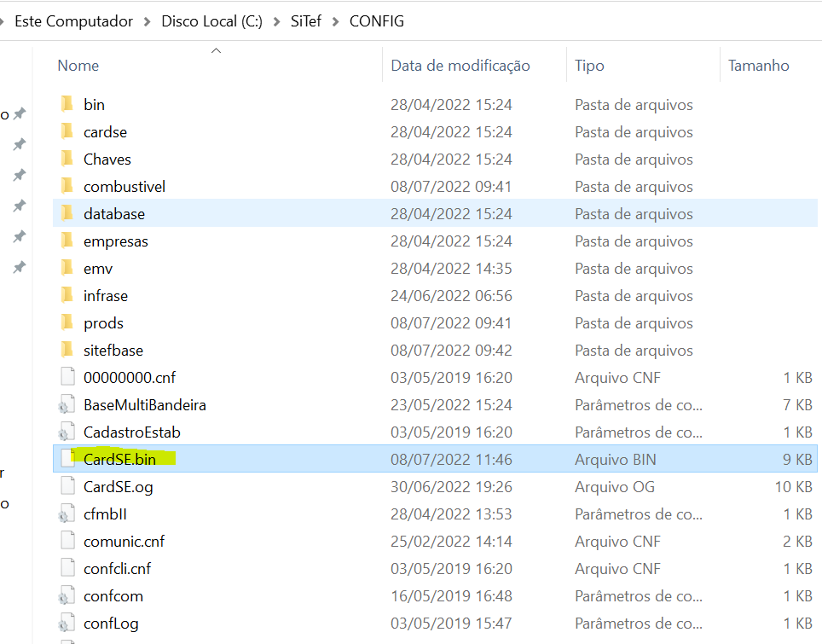822x644 pixels.
Task: Select the 'comunic.cnf' file name
Action: [x=124, y=541]
